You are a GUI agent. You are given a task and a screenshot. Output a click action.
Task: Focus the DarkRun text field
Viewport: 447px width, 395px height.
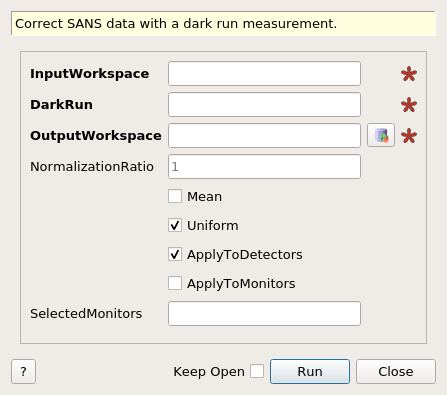[264, 105]
